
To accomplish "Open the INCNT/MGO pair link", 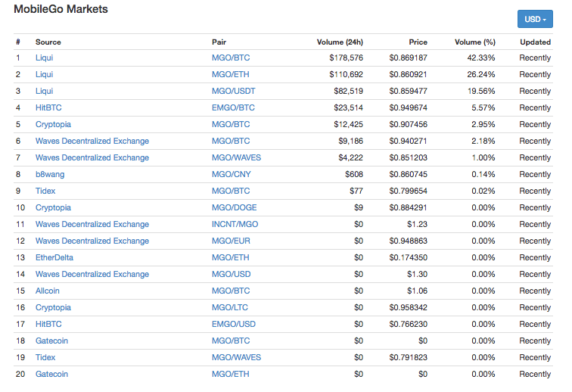I will [235, 224].
